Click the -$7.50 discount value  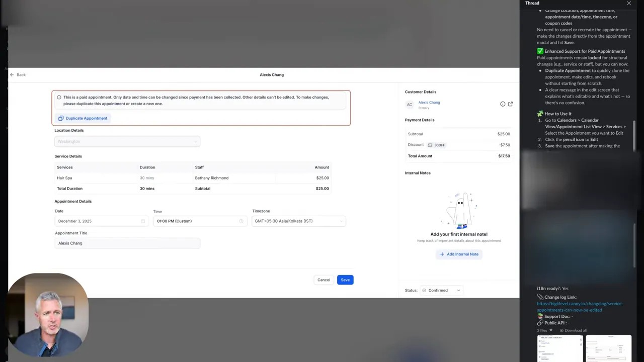pyautogui.click(x=504, y=145)
